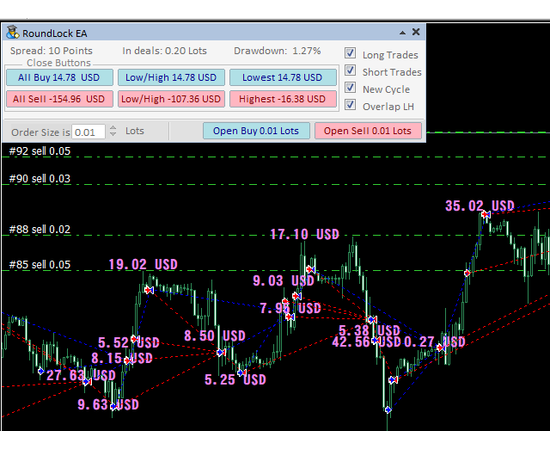The height and width of the screenshot is (450, 550).
Task: Increase order size with up arrow
Action: [x=113, y=128]
